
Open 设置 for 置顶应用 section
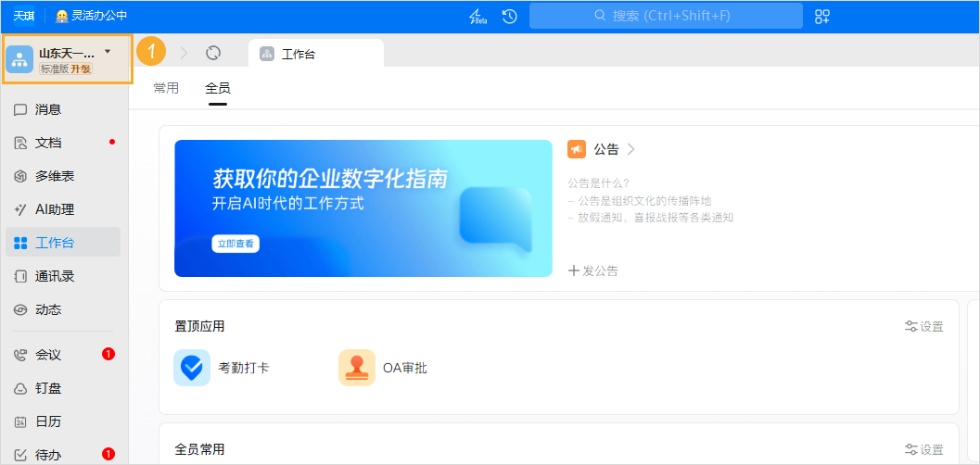point(923,326)
